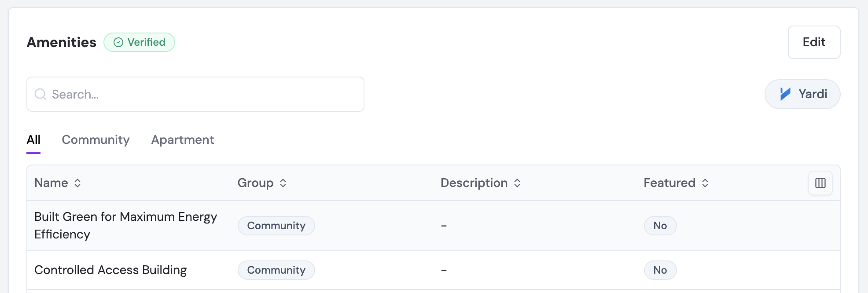Switch to the Community tab

point(96,140)
